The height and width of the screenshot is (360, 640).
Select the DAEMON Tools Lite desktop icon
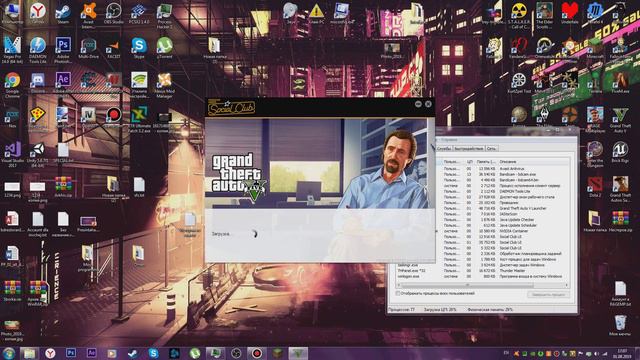[x=38, y=49]
